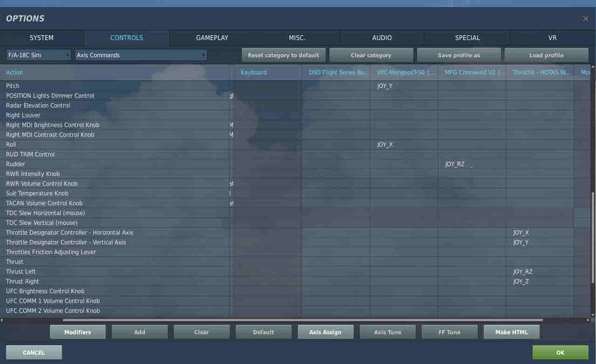
Task: Select JOY_Z binding in Thrust Right row
Action: coord(521,282)
